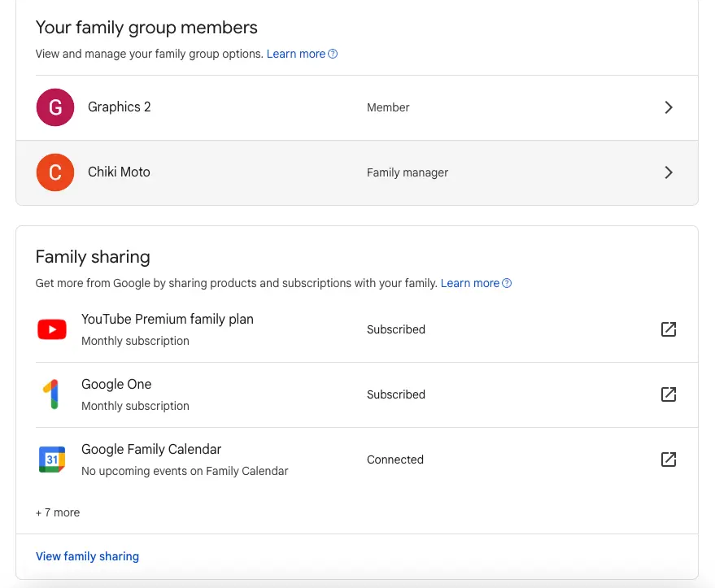Open Learn more about family group options
Screen dimensions: 715x588
coord(296,54)
